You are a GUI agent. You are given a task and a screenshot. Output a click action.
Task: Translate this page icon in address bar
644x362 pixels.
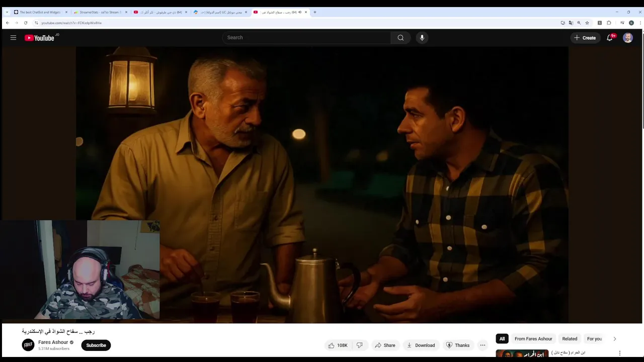(571, 23)
